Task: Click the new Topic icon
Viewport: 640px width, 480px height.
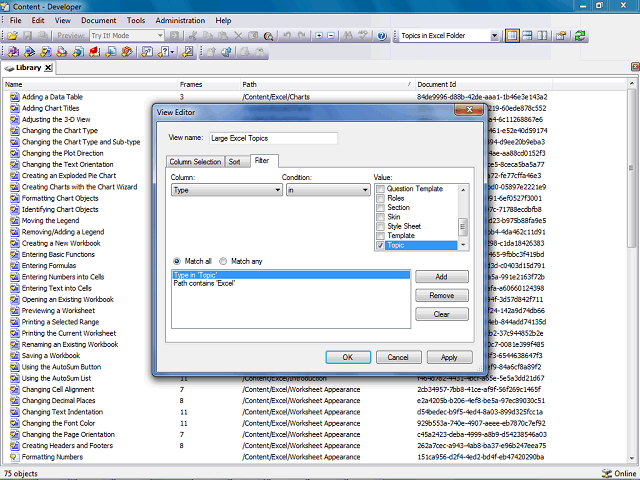Action: 46,52
